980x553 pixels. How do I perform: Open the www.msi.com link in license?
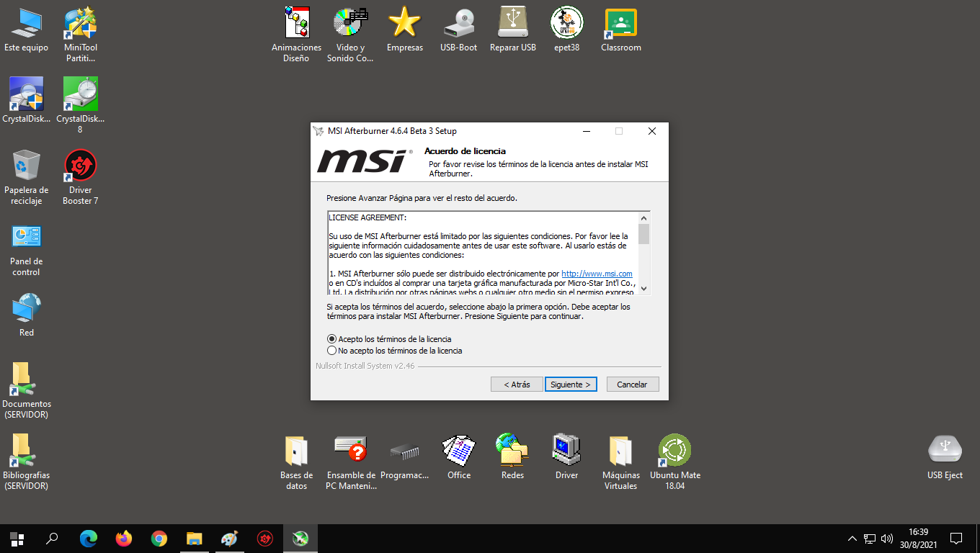[597, 274]
